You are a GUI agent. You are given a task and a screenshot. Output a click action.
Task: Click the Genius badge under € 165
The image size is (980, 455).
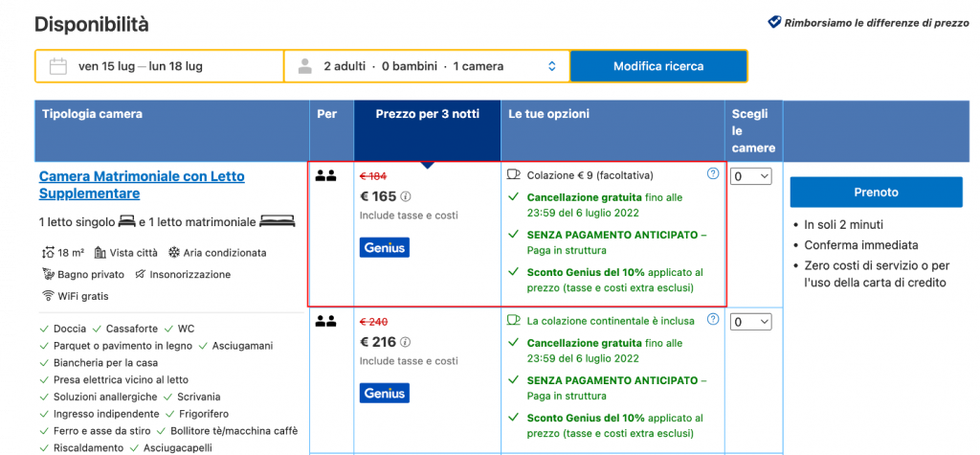click(x=384, y=247)
